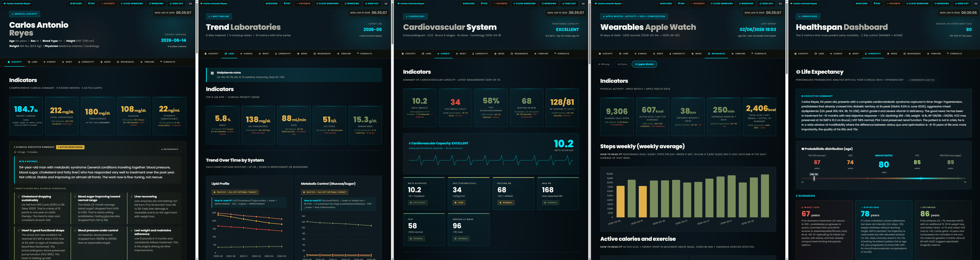The height and width of the screenshot is (260, 980).
Task: Click Close Windows in Trend Laboratories window
Action: point(328,3)
